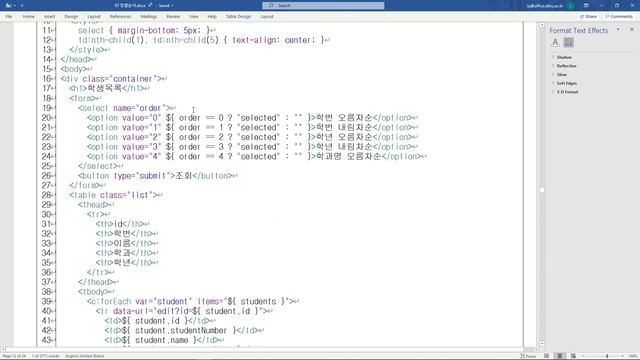The image size is (640, 360).
Task: Click '학과' header on line 34
Action: 122,253
